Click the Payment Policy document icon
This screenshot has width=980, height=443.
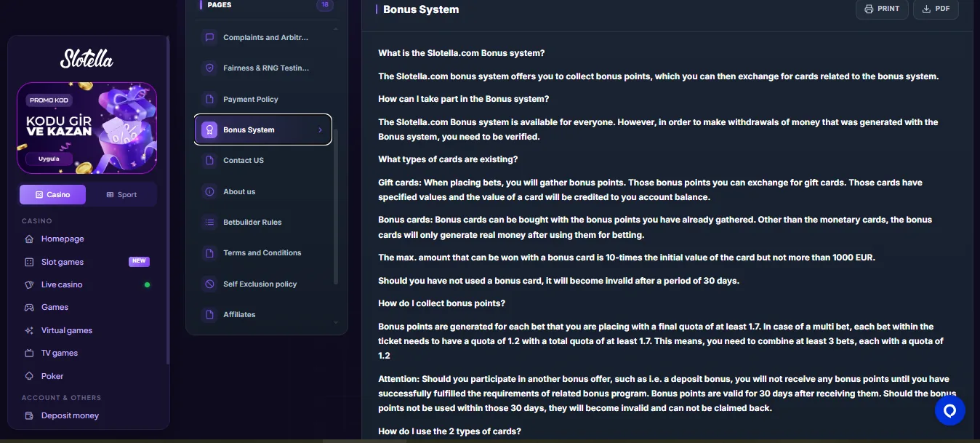209,99
